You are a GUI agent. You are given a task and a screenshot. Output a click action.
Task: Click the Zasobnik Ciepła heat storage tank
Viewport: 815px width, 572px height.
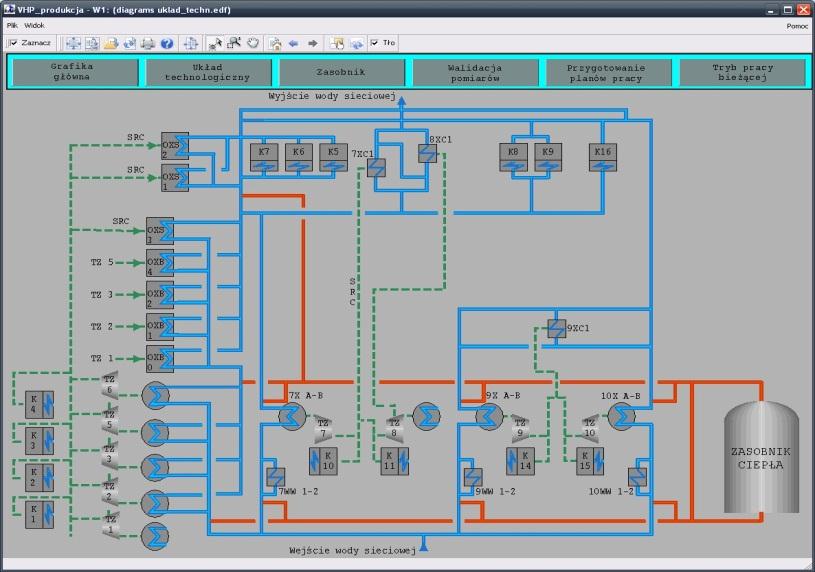[x=761, y=458]
